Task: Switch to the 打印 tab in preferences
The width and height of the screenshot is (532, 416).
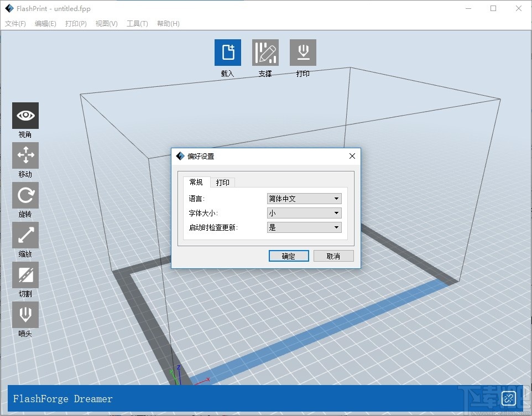Action: point(223,182)
